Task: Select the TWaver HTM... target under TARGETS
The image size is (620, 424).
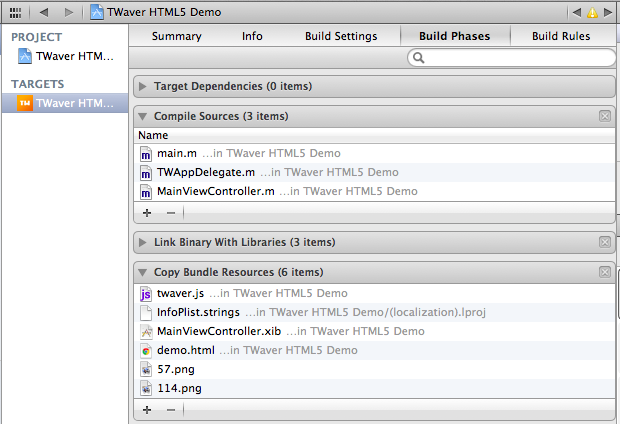Action: [65, 103]
